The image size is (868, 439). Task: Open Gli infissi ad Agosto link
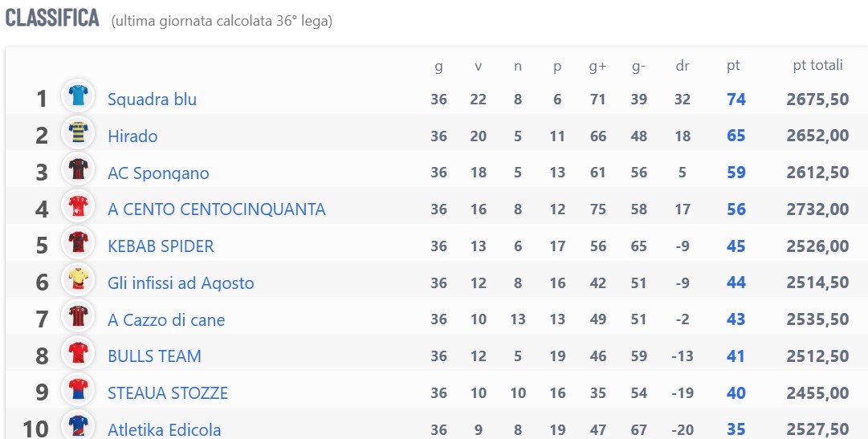[x=181, y=283]
